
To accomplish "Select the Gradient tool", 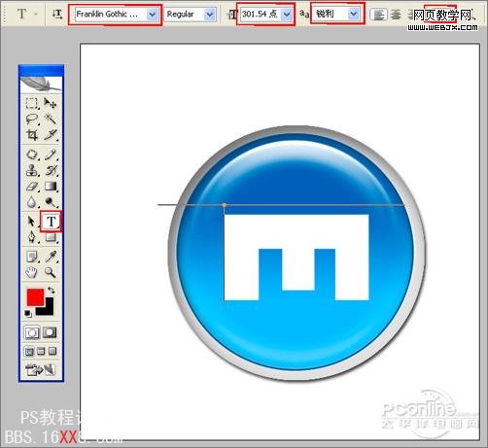I will pyautogui.click(x=51, y=187).
